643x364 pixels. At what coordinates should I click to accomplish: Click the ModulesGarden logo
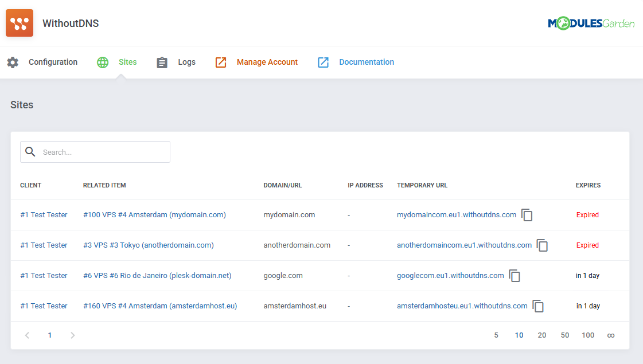tap(591, 24)
